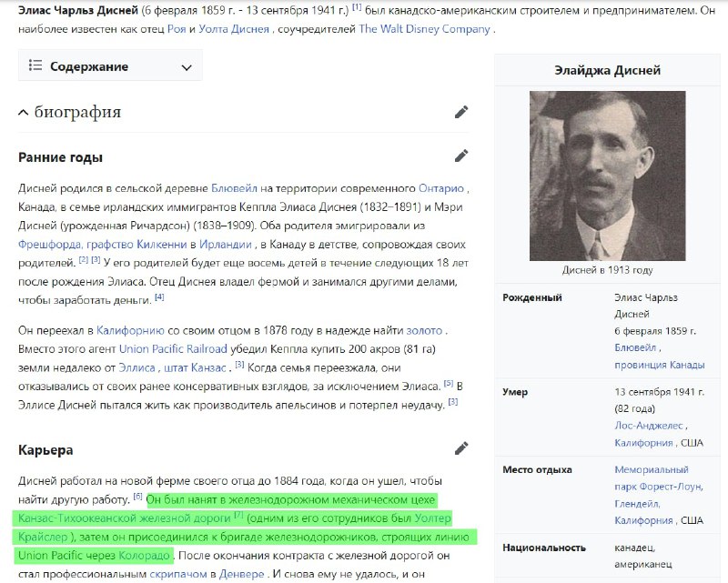The width and height of the screenshot is (728, 583).
Task: Open the Онтарио link
Action: 441,188
